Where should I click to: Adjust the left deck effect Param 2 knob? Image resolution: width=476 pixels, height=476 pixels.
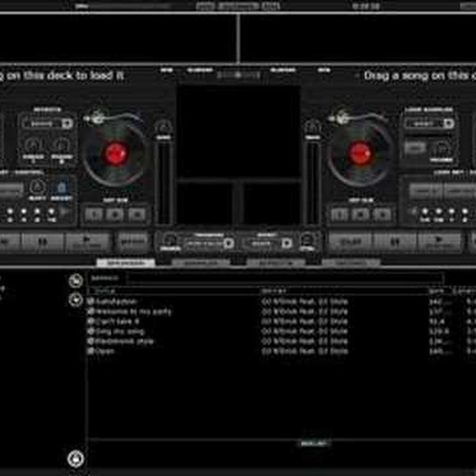point(62,145)
